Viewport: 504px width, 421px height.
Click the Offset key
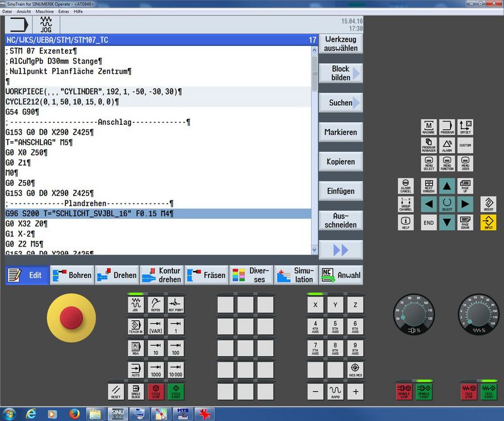465,127
